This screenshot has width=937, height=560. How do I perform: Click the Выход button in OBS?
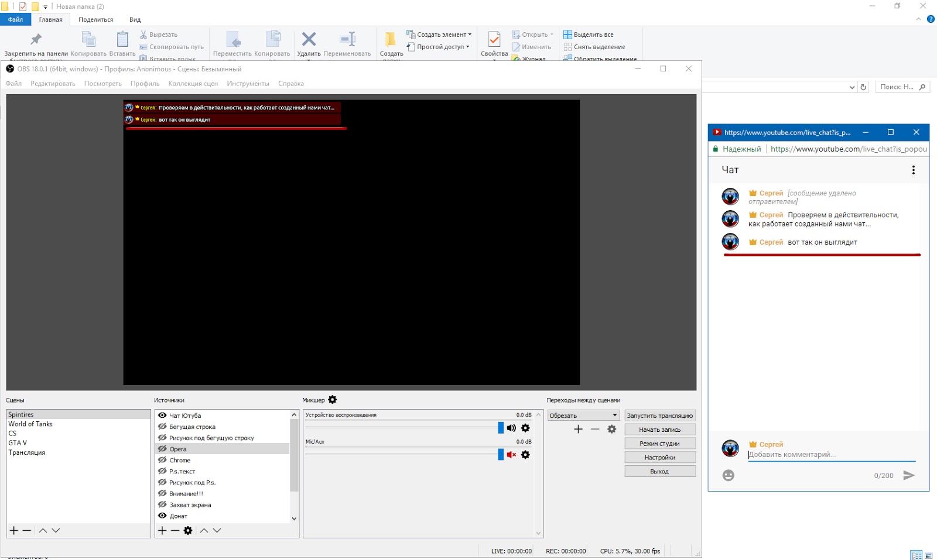pyautogui.click(x=660, y=472)
